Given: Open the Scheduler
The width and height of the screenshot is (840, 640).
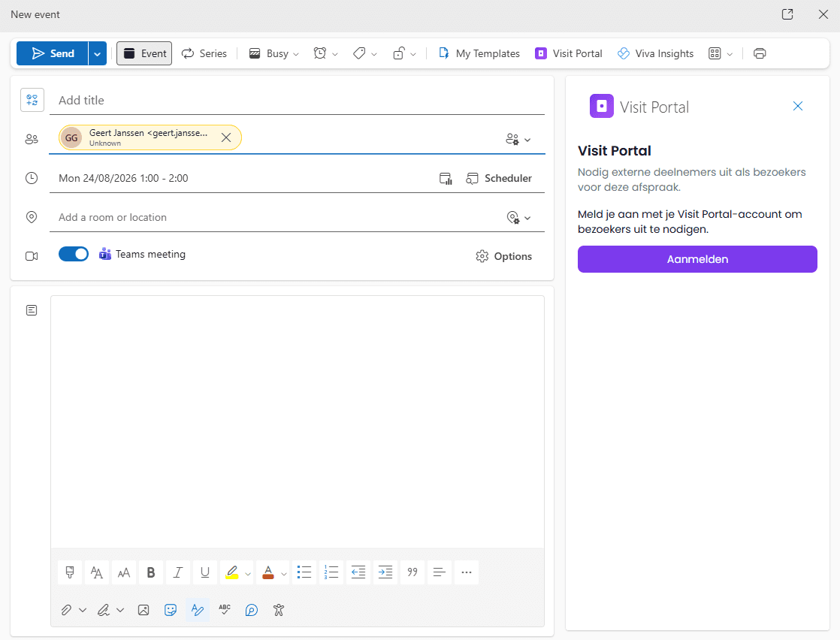Looking at the screenshot, I should tap(499, 178).
